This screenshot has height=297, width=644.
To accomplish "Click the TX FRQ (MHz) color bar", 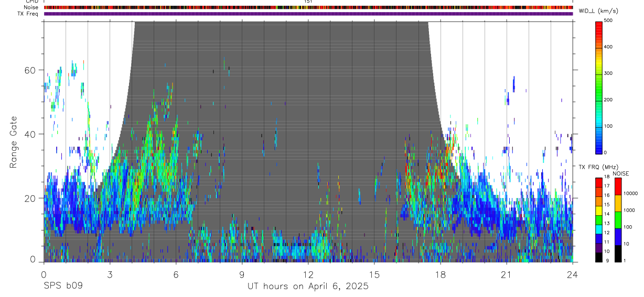I will coord(599,220).
